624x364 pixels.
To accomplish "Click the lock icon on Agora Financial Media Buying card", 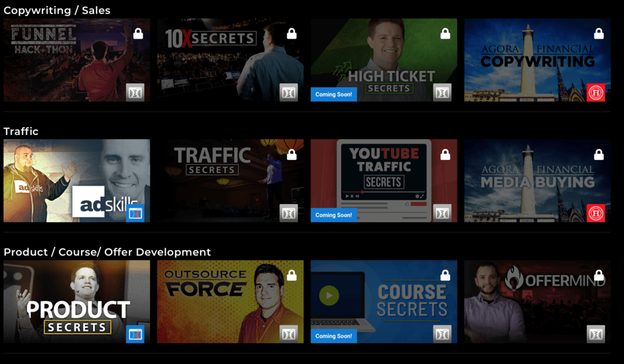I will pyautogui.click(x=599, y=154).
